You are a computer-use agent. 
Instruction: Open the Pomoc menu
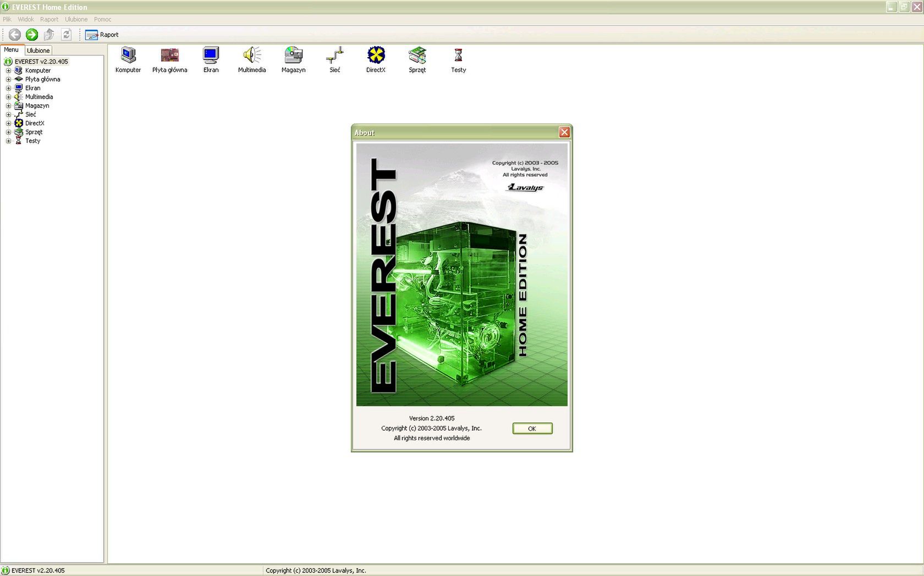coord(102,19)
